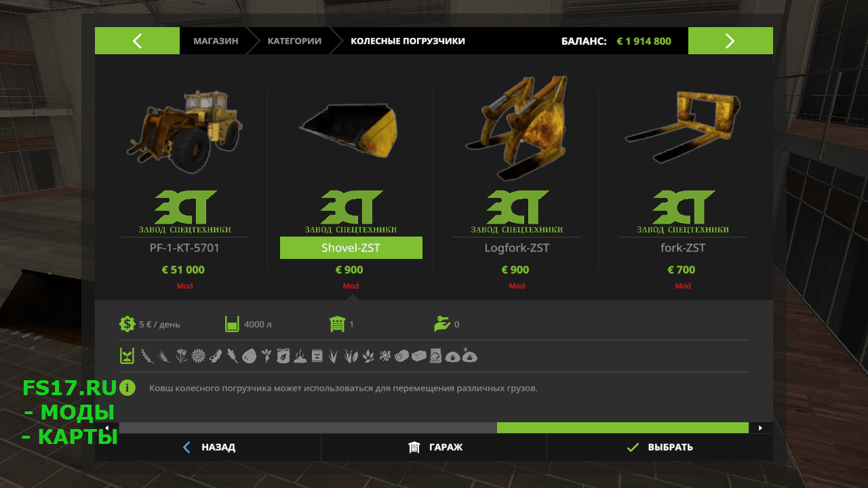Click the sunflower fill type icon
The height and width of the screenshot is (488, 868).
click(198, 356)
